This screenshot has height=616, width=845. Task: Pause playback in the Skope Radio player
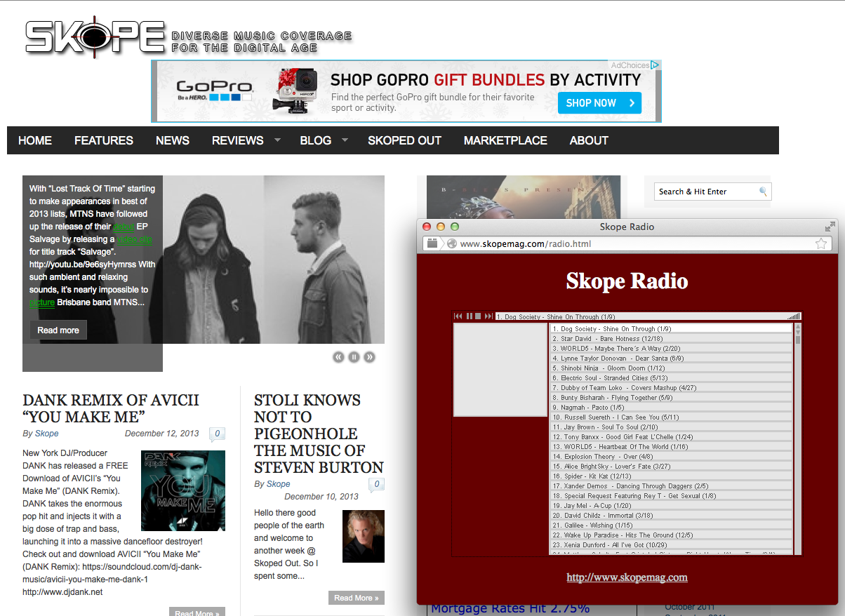[x=468, y=316]
